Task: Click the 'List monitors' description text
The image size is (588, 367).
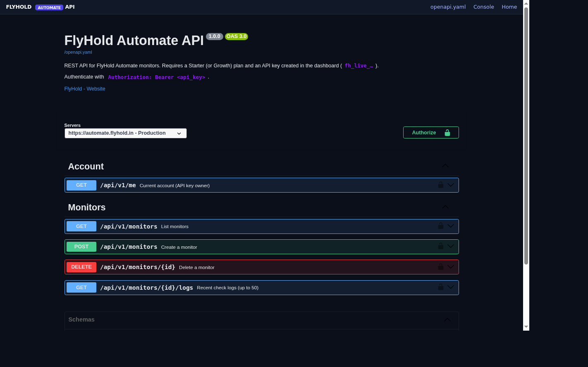Action: 175,226
